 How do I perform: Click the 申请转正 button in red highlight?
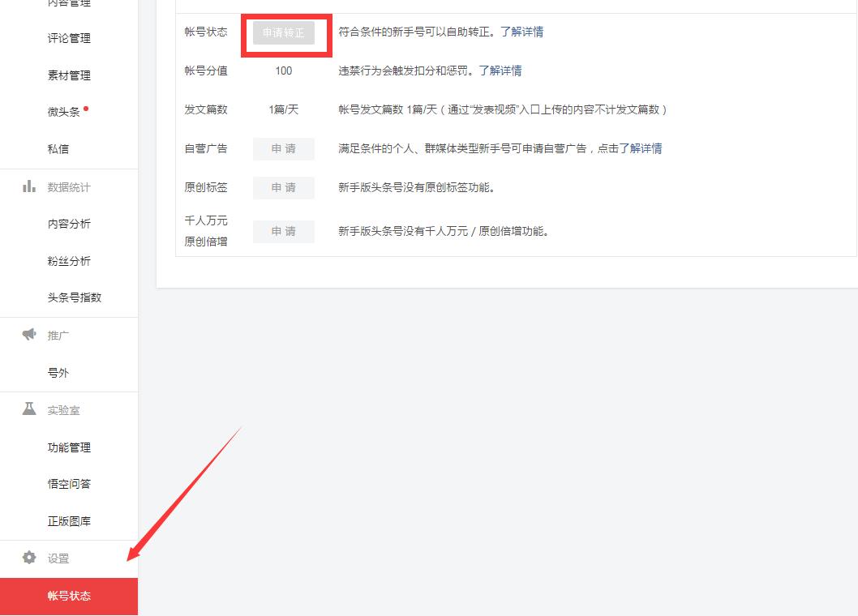coord(285,34)
